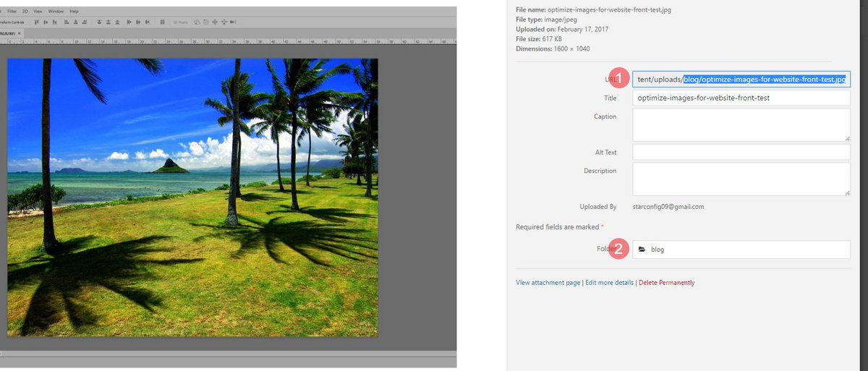Open Edit more details link
This screenshot has height=371, width=868.
(610, 283)
